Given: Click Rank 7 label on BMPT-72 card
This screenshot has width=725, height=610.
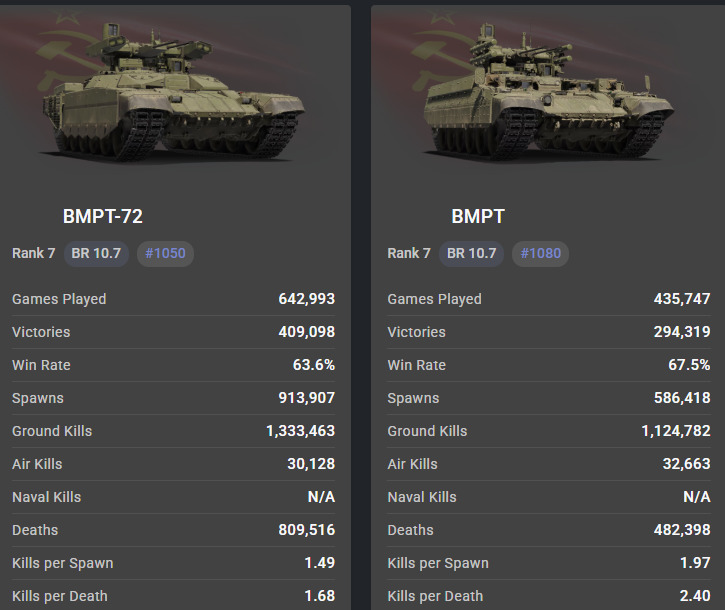Looking at the screenshot, I should pos(34,253).
